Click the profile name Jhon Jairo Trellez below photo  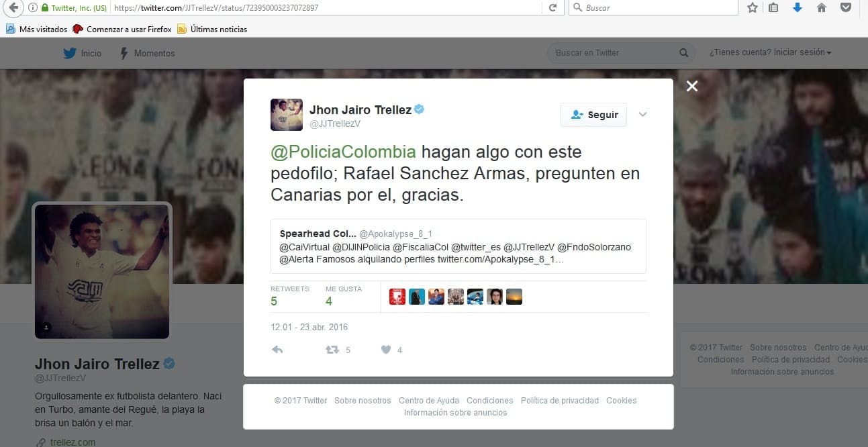(97, 364)
